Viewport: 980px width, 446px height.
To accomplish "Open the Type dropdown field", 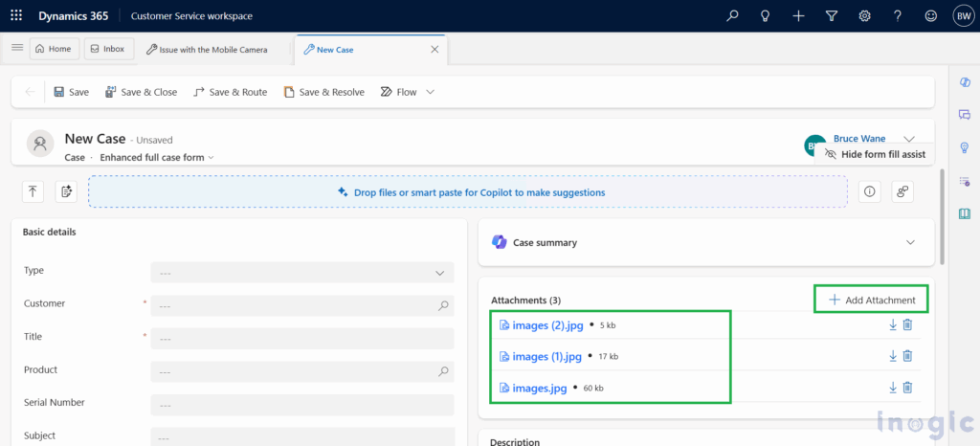I will point(302,273).
